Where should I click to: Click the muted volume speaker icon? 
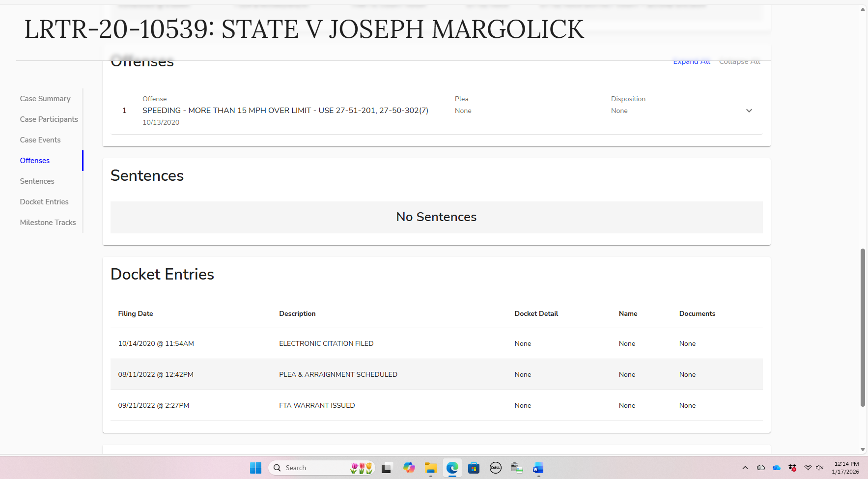coord(819,468)
